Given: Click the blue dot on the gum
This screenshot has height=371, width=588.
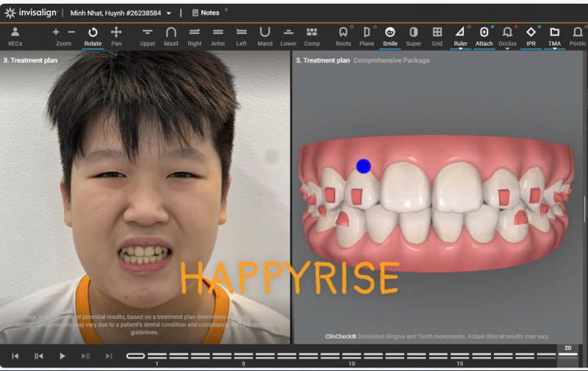Looking at the screenshot, I should click(x=363, y=166).
